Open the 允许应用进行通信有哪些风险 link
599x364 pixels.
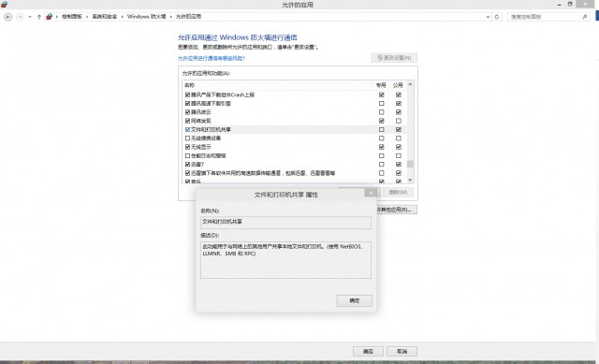coord(212,58)
